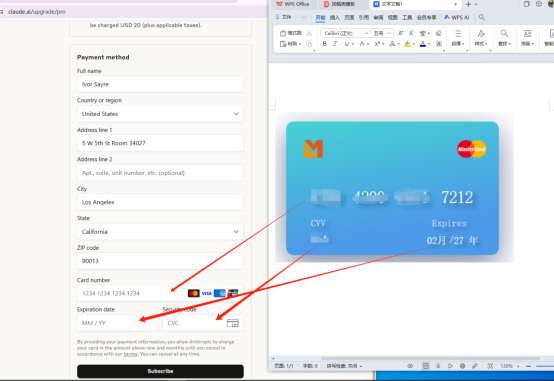Open the Calibri font name dropdown
The width and height of the screenshot is (554, 381).
[x=345, y=33]
